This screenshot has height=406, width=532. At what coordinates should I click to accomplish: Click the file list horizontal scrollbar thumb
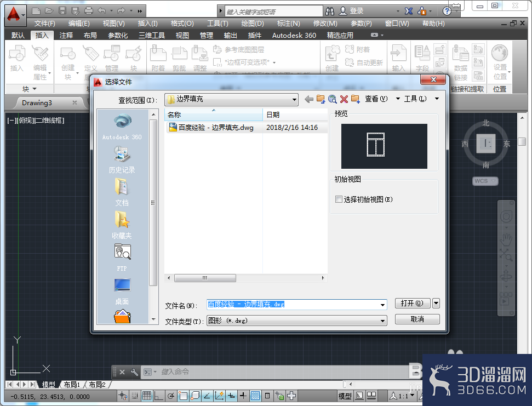pyautogui.click(x=205, y=278)
